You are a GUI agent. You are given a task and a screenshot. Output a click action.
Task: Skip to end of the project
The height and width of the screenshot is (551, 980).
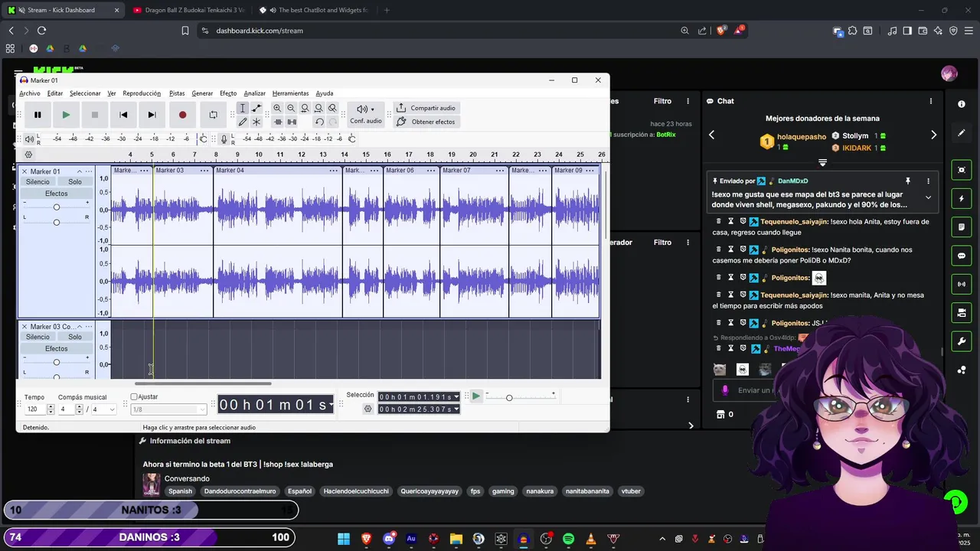(152, 115)
